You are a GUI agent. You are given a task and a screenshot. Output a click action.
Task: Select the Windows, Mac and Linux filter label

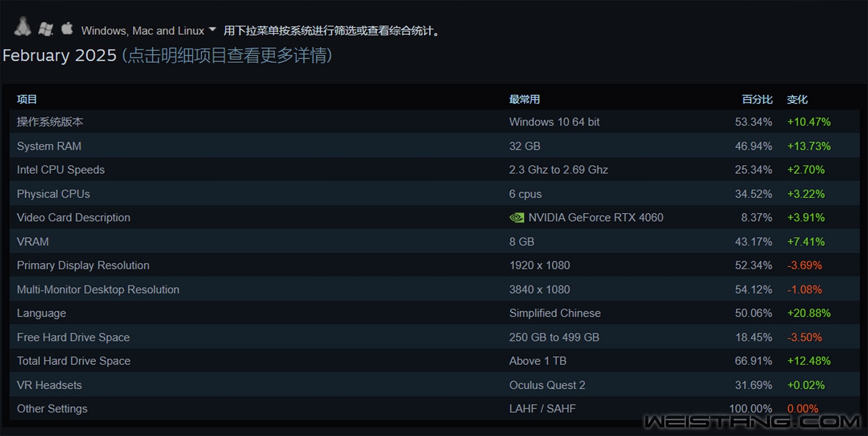tap(143, 31)
